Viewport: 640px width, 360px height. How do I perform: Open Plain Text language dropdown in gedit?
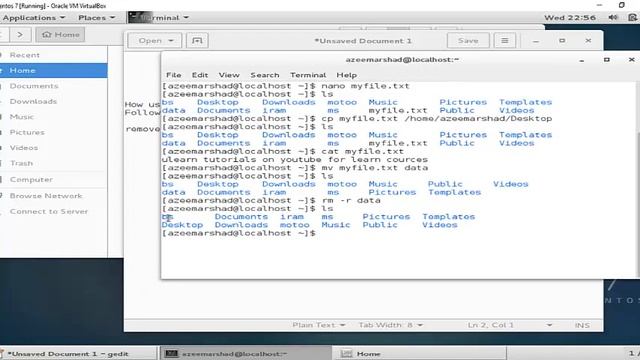pos(319,325)
